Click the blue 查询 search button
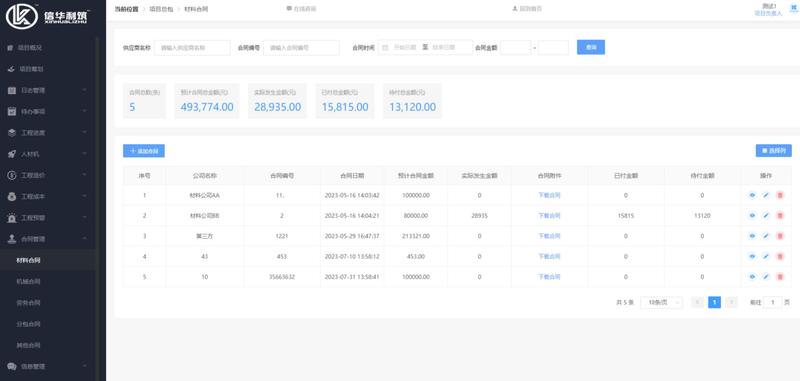Screen dimensions: 800x381 (591, 47)
